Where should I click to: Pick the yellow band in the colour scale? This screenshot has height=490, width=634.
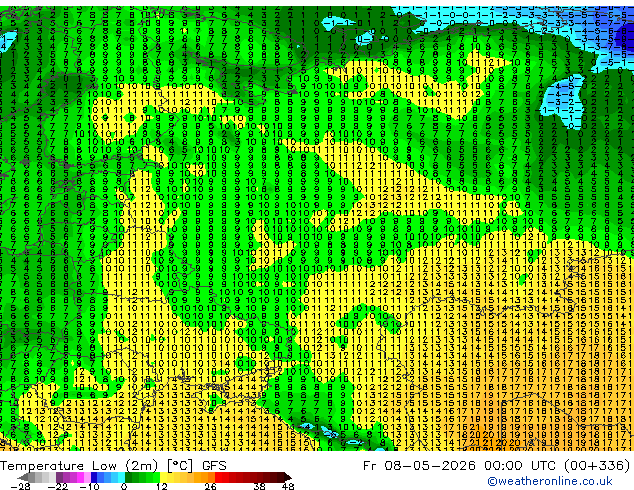[163, 477]
